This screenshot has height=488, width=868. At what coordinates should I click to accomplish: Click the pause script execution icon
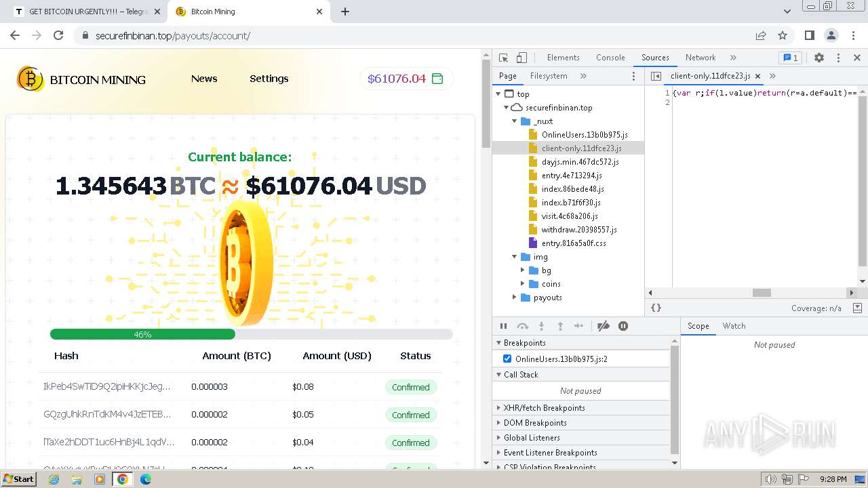coord(503,326)
